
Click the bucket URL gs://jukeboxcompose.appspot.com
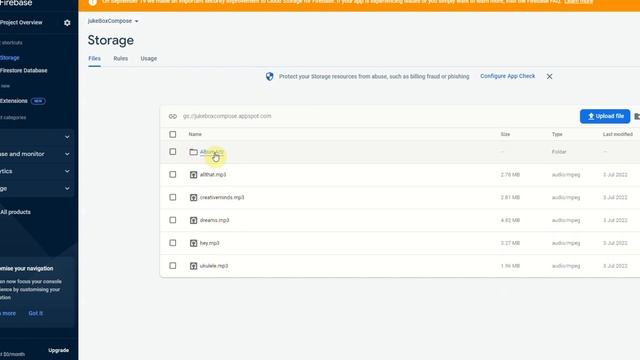(227, 116)
